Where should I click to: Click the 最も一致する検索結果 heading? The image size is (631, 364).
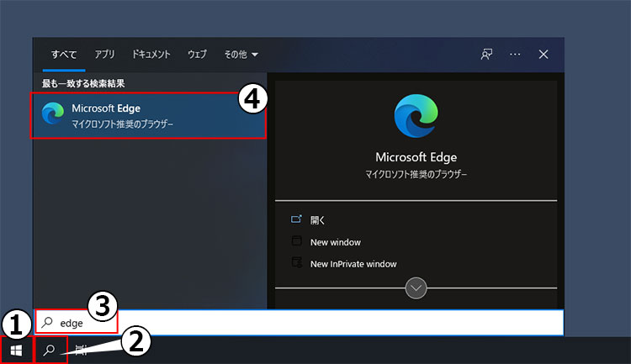coord(83,83)
